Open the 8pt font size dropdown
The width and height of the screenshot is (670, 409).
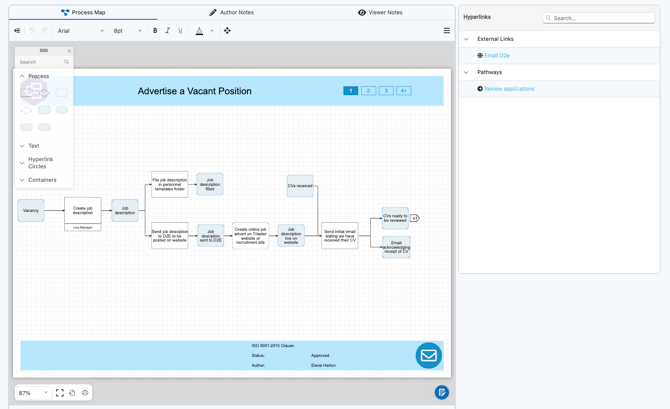pyautogui.click(x=127, y=31)
